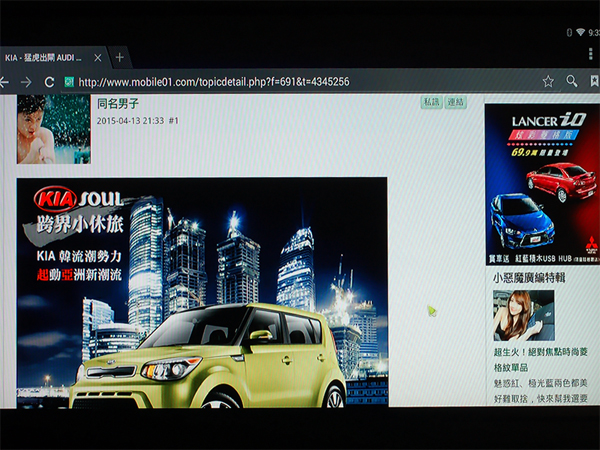Screen dimensions: 600x450
Task: Open the KIA Soul advertisement image
Action: (202, 292)
